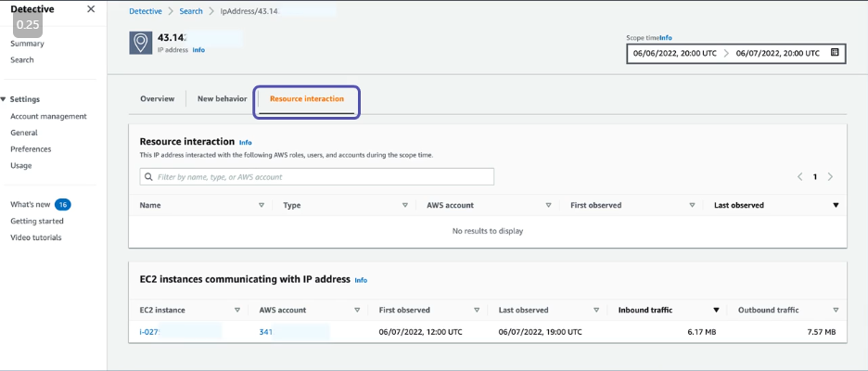
Task: Open EC2 instance link i-027
Action: click(149, 332)
